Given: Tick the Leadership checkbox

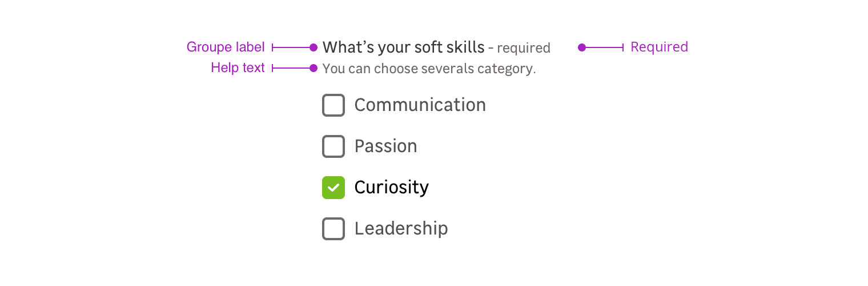Looking at the screenshot, I should [x=333, y=229].
